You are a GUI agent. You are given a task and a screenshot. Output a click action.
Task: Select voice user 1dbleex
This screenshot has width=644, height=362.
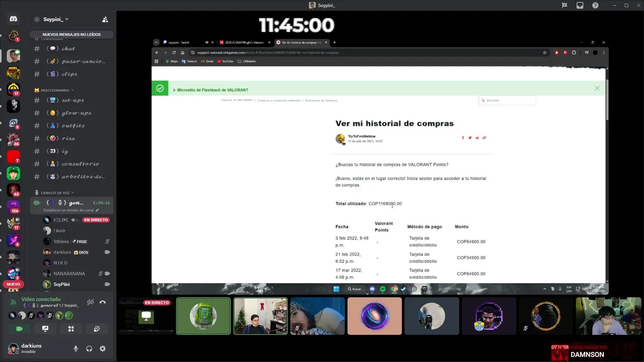[x=76, y=241]
